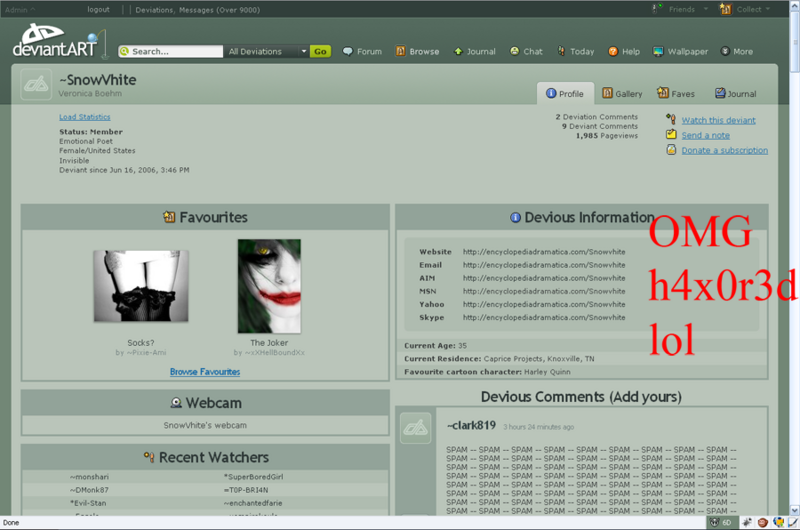Open the Forum link icon

tap(348, 52)
